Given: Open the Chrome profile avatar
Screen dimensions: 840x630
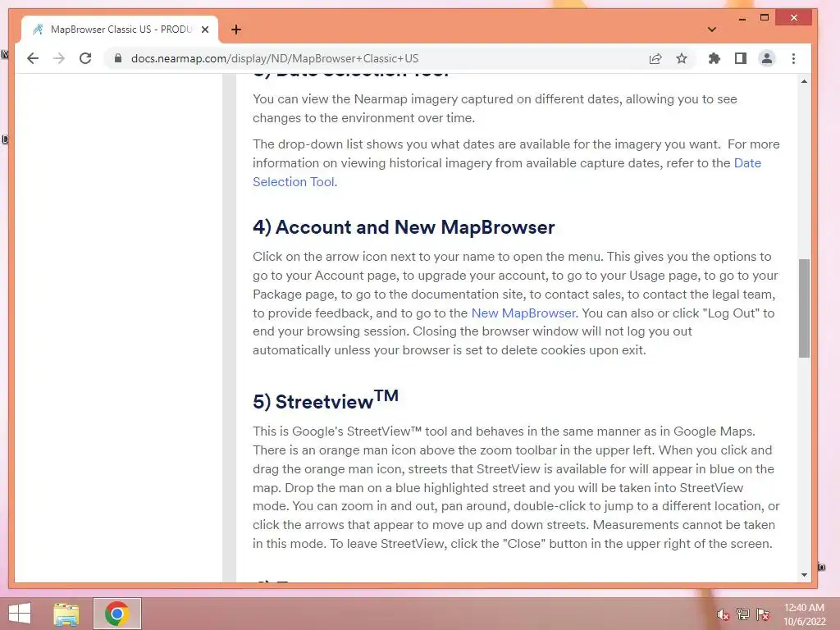Looking at the screenshot, I should [767, 58].
